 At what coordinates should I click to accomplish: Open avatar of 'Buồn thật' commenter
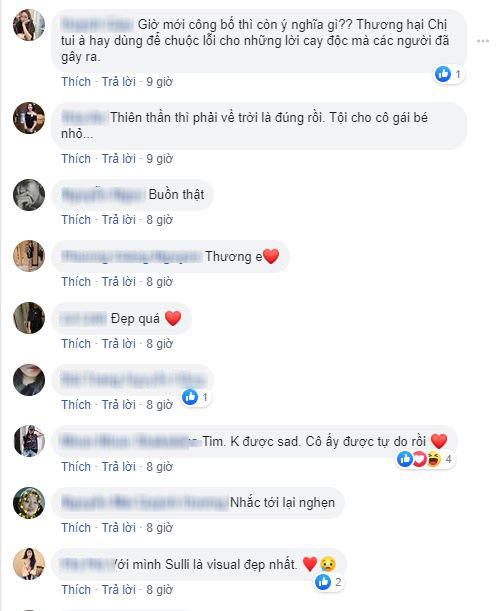point(29,195)
